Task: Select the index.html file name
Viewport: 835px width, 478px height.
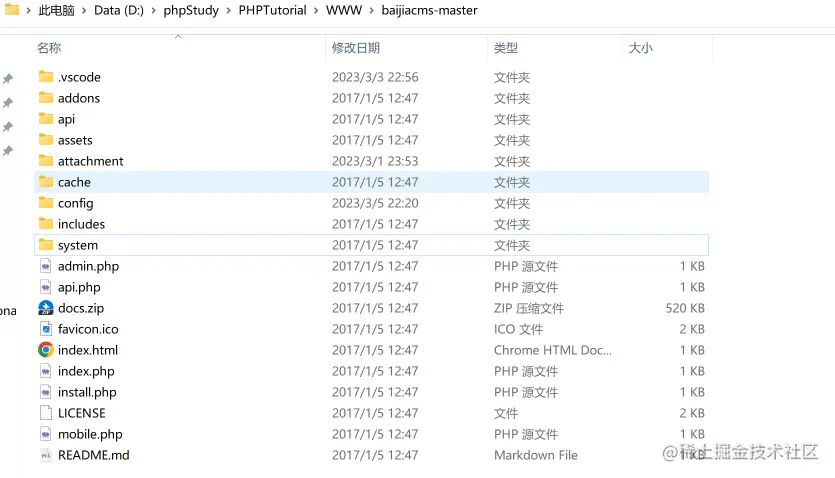Action: point(88,350)
